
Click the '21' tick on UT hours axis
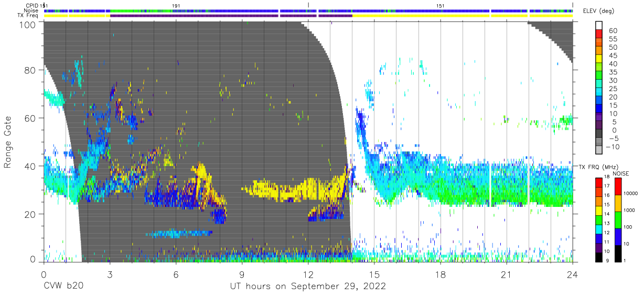[506, 274]
